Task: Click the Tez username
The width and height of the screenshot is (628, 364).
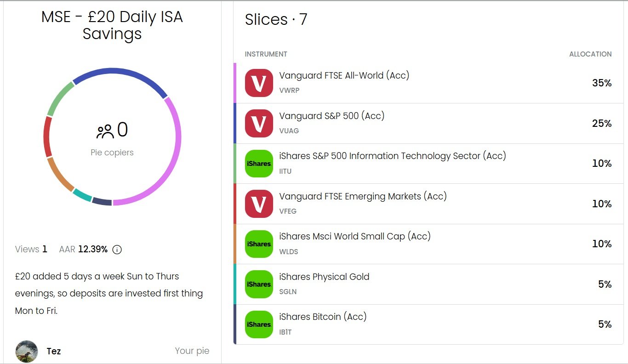Action: tap(54, 352)
